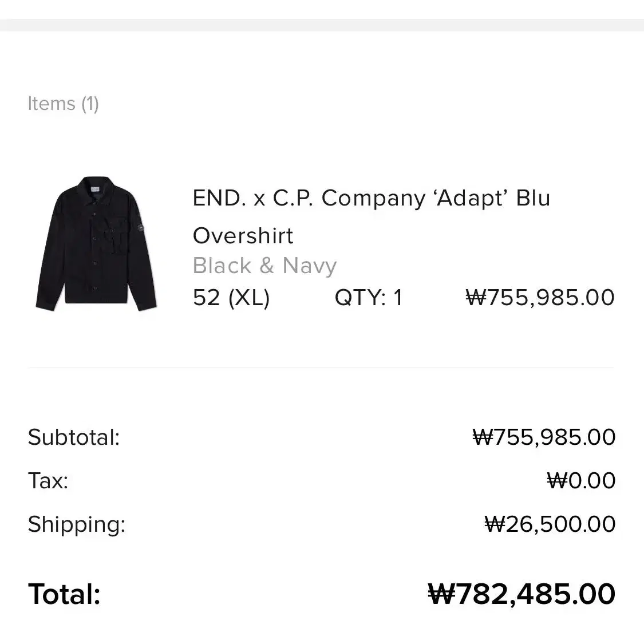Select the QTY: 1 quantity label
The width and height of the screenshot is (644, 644).
pyautogui.click(x=369, y=297)
